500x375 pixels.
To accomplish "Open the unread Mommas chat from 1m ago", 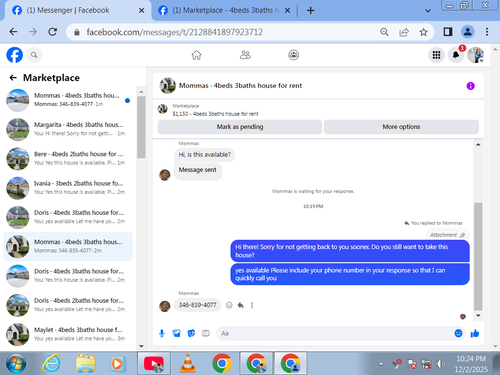I will pyautogui.click(x=68, y=100).
